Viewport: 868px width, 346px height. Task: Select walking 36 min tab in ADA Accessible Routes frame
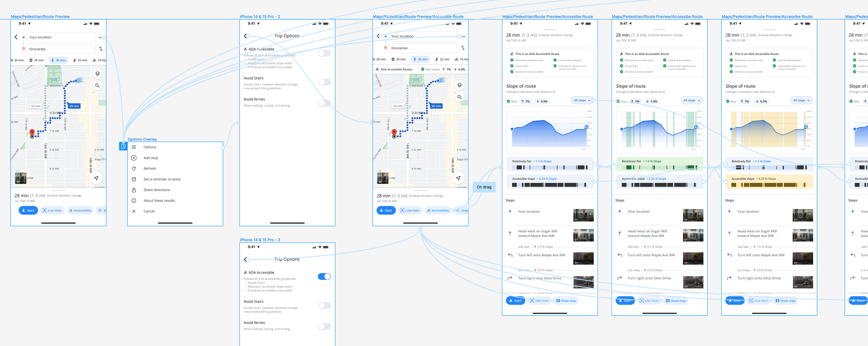click(x=420, y=59)
